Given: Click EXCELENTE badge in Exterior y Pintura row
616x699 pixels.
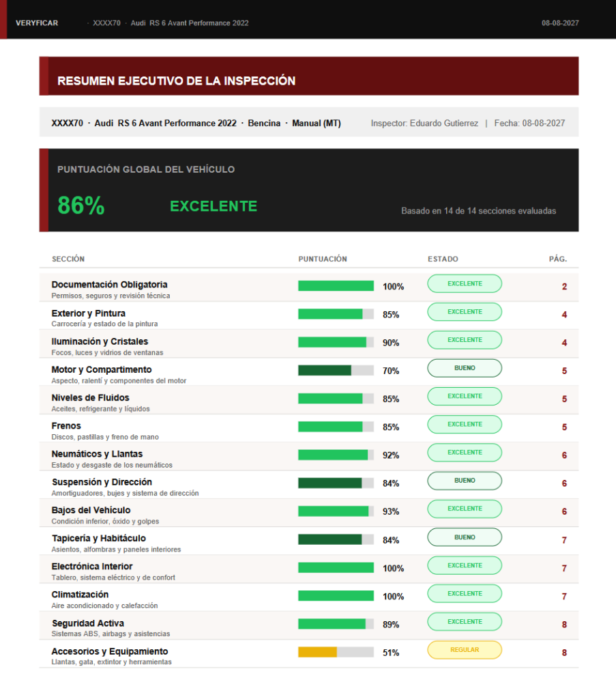Looking at the screenshot, I should pos(465,311).
